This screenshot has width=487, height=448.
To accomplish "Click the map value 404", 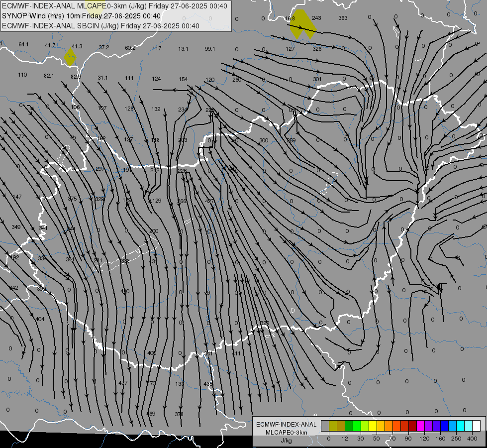I will [40, 319].
